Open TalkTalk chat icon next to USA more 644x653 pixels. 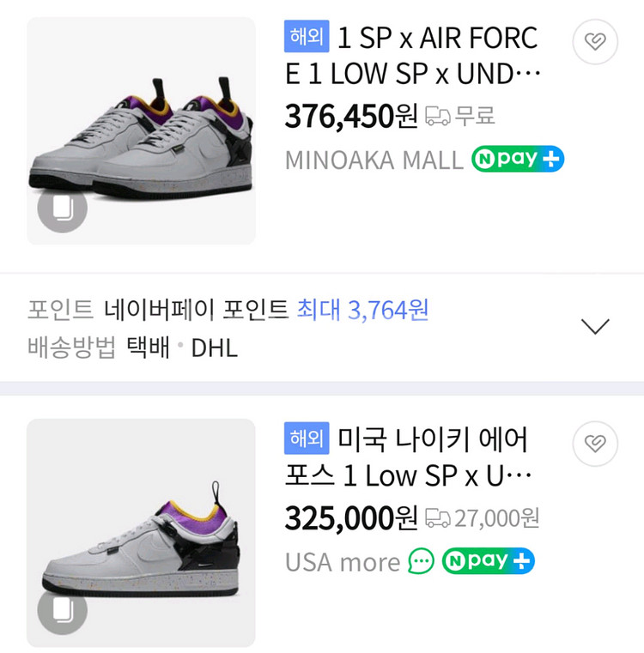pyautogui.click(x=421, y=561)
